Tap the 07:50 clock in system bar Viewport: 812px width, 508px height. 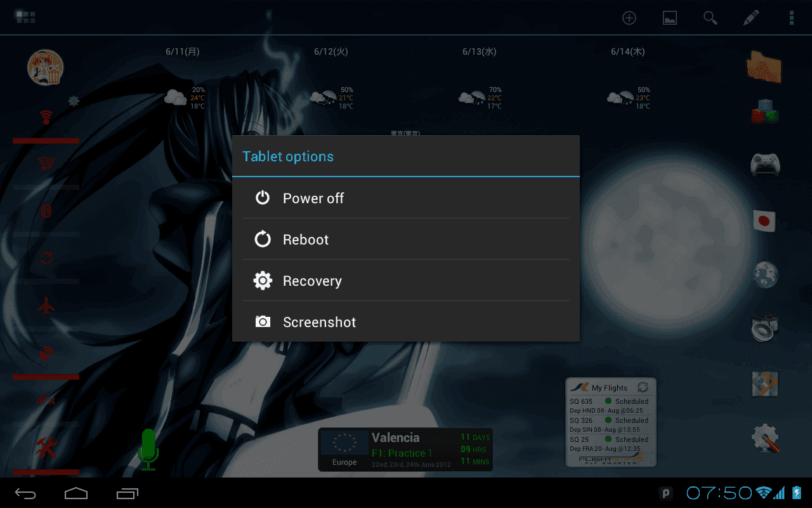(x=719, y=493)
